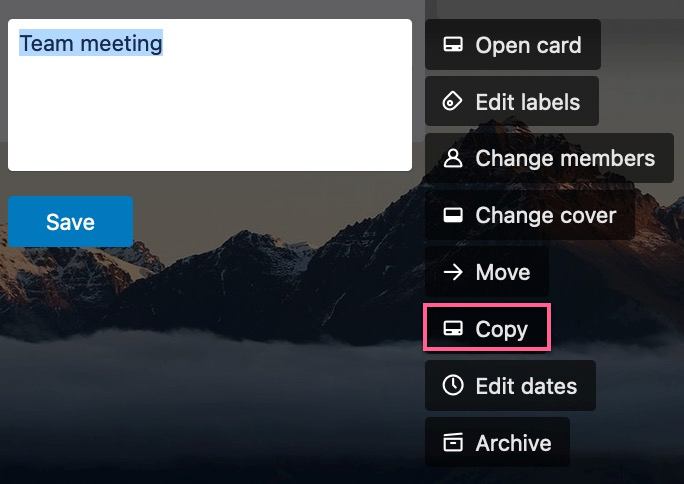Save the card title
Viewport: 684px width, 484px height.
click(70, 222)
